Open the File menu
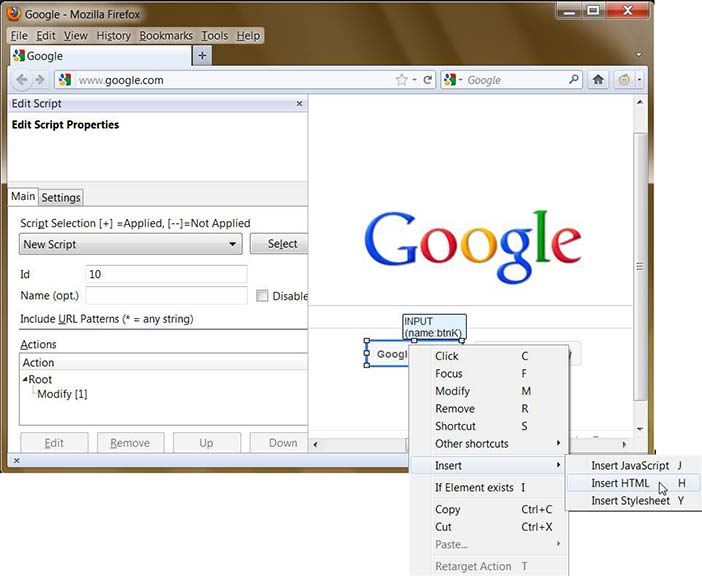Image resolution: width=702 pixels, height=576 pixels. (19, 36)
